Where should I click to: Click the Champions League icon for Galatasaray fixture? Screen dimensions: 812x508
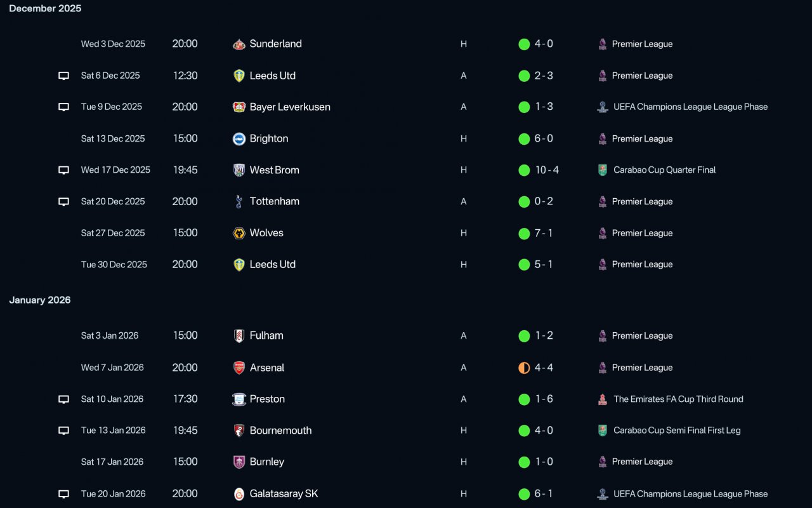click(603, 494)
